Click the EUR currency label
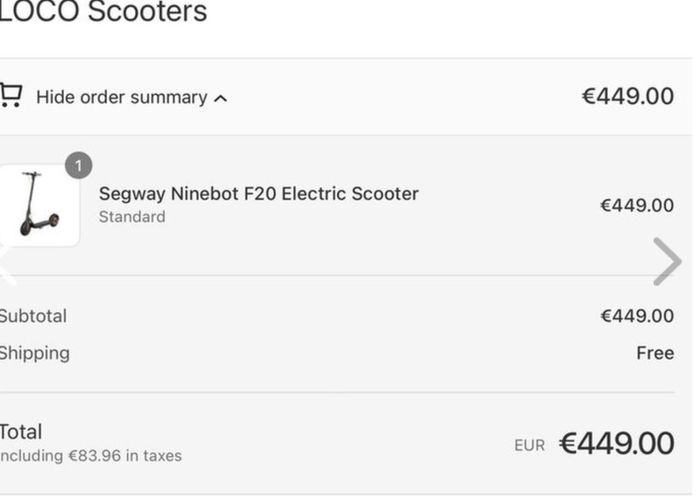This screenshot has height=504, width=700. 529,446
